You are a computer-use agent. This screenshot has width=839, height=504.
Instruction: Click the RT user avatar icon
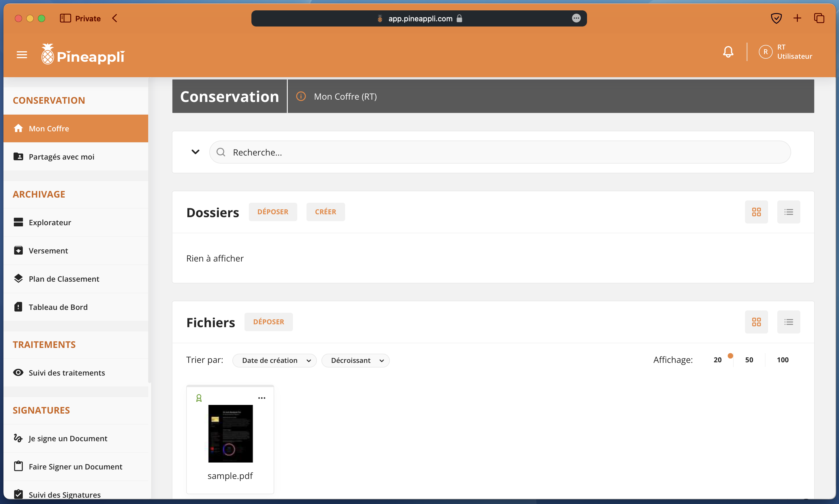(765, 52)
